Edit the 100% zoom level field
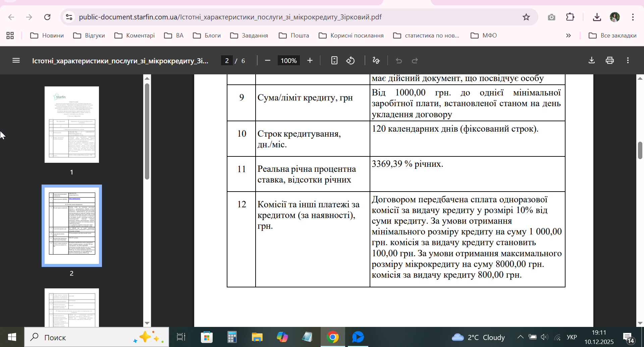The width and height of the screenshot is (644, 347). click(x=288, y=61)
